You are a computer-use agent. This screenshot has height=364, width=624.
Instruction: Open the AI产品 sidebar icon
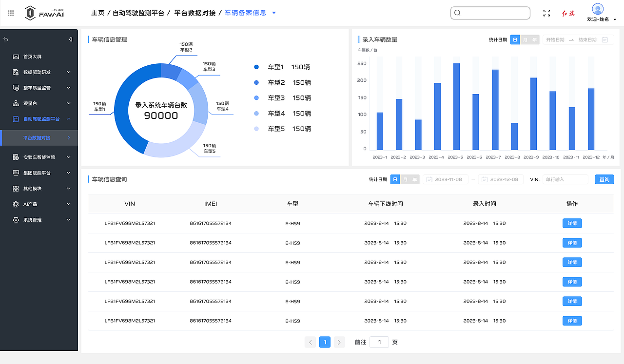pos(17,204)
